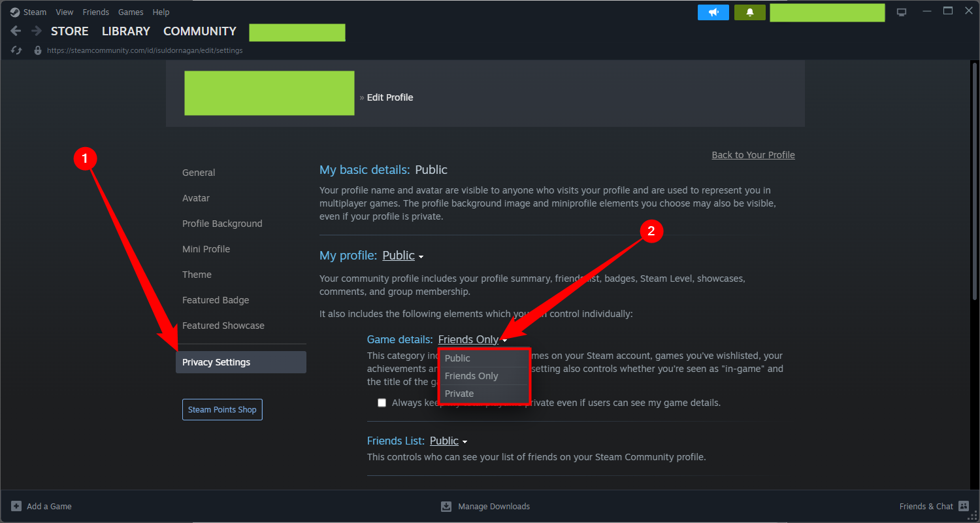This screenshot has height=523, width=980.
Task: Click the Steam logo icon in menu bar
Action: pos(15,12)
